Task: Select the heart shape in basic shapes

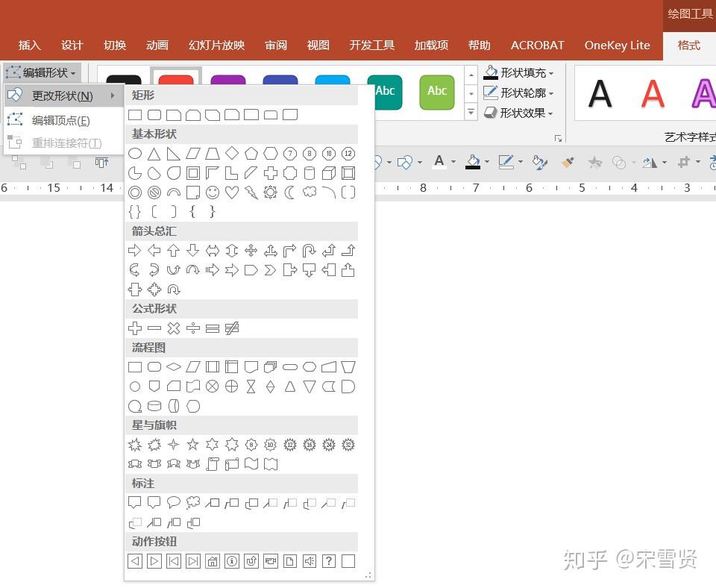Action: [232, 193]
